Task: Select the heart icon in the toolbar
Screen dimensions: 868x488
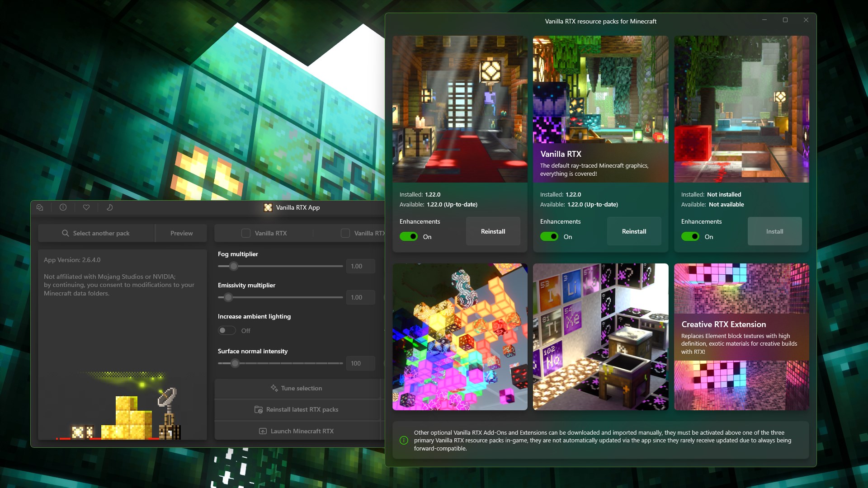Action: click(86, 207)
